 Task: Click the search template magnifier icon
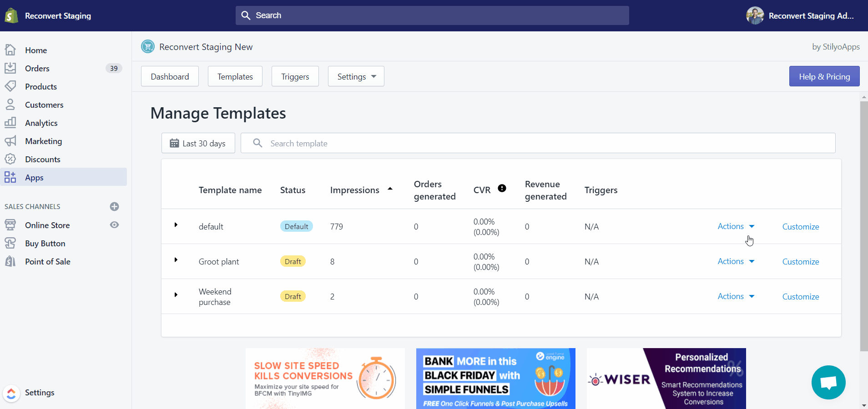click(257, 143)
